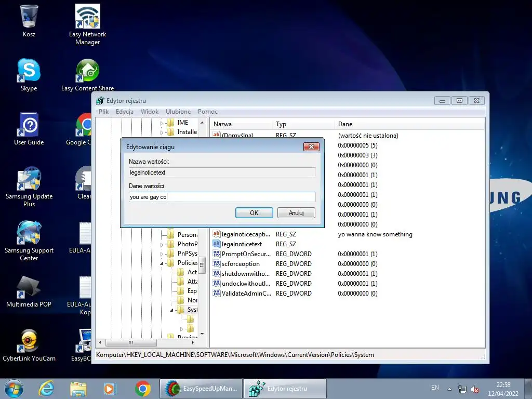Select the legalnoticecaption string value icon
This screenshot has height=399, width=532.
click(217, 234)
